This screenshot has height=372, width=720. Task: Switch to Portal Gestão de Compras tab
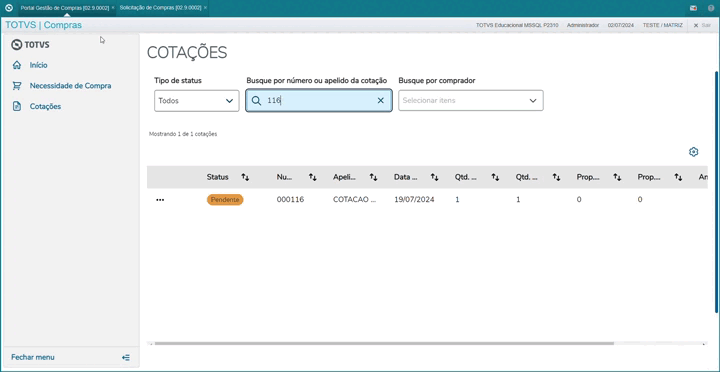click(65, 8)
